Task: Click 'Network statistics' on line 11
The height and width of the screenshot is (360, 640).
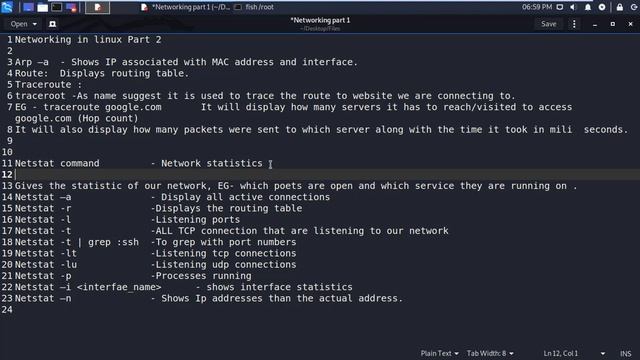Action: click(212, 163)
